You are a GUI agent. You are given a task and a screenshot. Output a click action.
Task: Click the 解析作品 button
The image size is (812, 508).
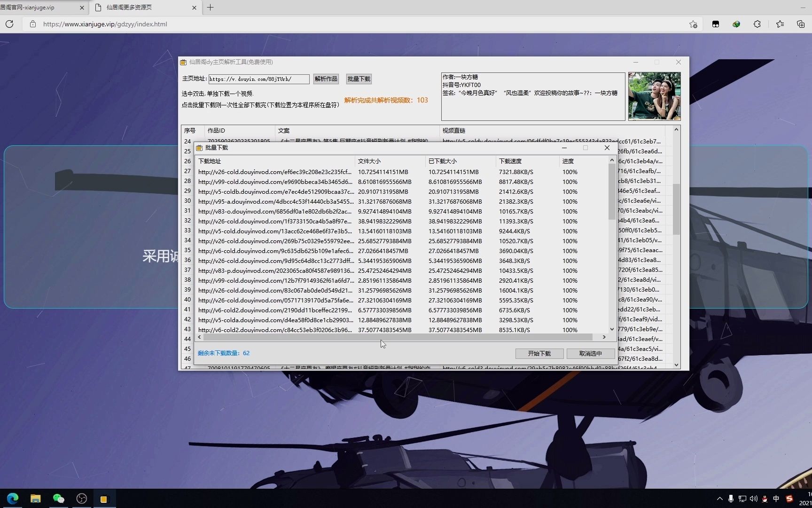tap(326, 79)
